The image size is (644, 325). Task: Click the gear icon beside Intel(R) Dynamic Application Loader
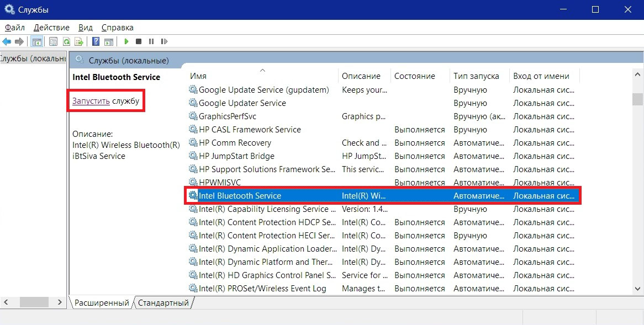pyautogui.click(x=193, y=249)
